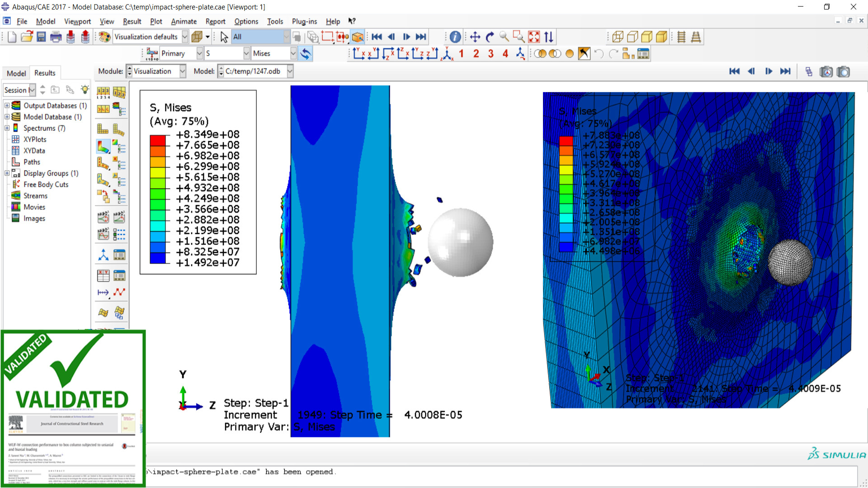Select the Pan view tool
Screen dimensions: 868x488
point(475,37)
